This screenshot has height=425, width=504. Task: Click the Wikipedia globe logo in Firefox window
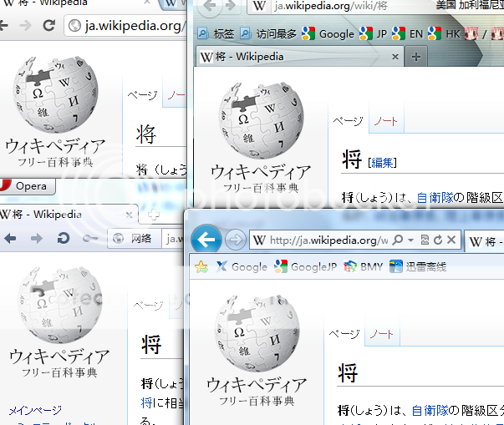tap(261, 121)
